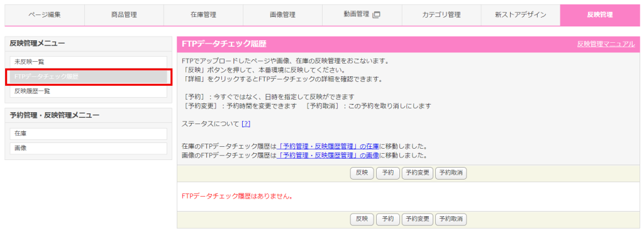
Task: Follow the 「予約管理・反映履歴管理」の在庫 link
Action: click(328, 146)
